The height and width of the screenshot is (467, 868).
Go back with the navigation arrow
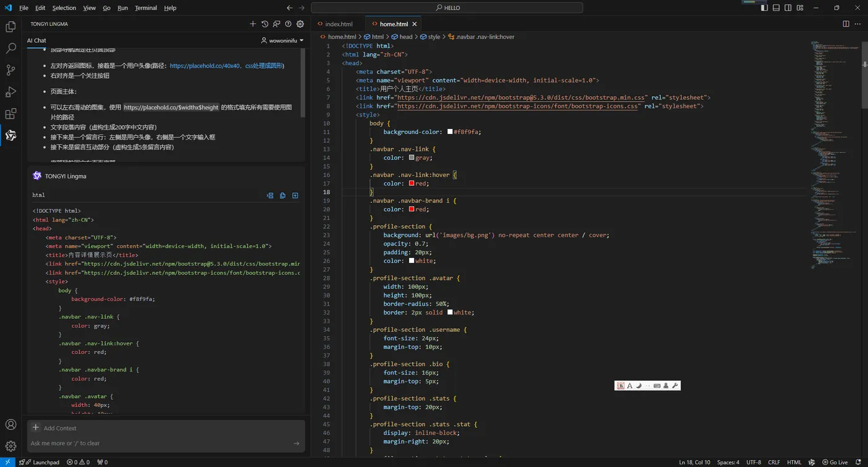click(x=290, y=8)
